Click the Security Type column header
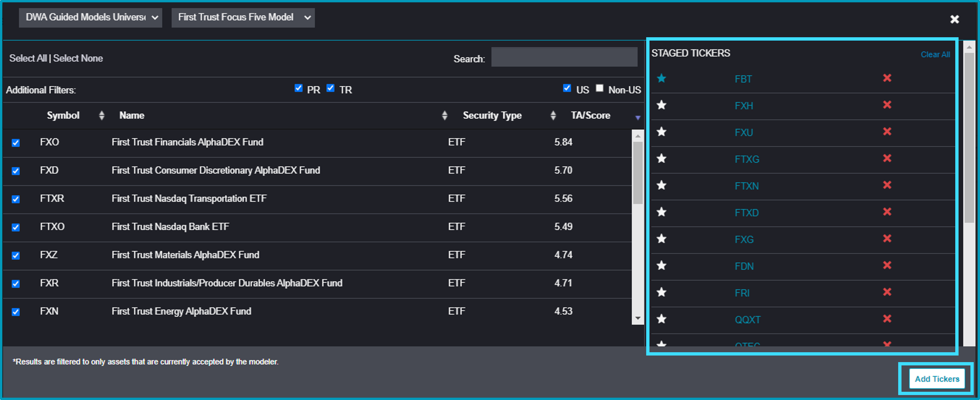 point(492,115)
